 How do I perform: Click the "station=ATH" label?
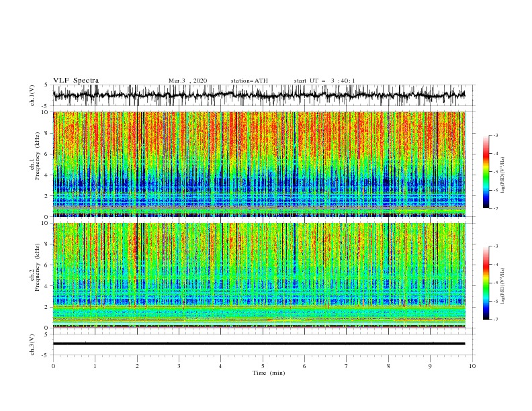(x=249, y=81)
